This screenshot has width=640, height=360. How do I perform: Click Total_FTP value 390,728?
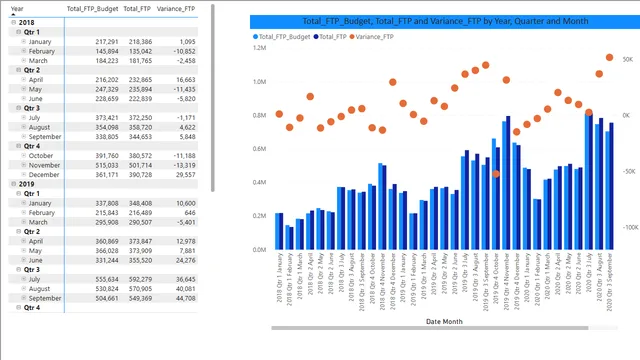[x=140, y=175]
